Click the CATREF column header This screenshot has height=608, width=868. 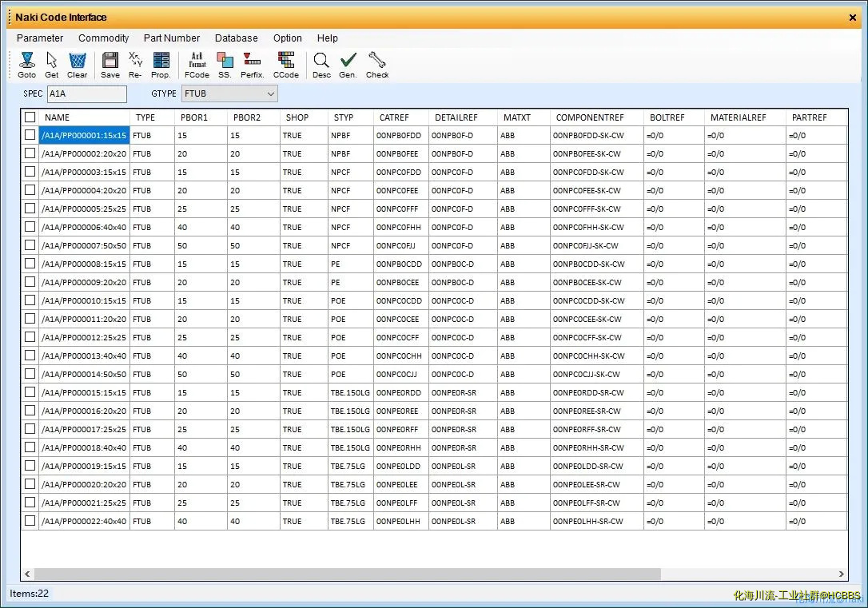click(400, 117)
